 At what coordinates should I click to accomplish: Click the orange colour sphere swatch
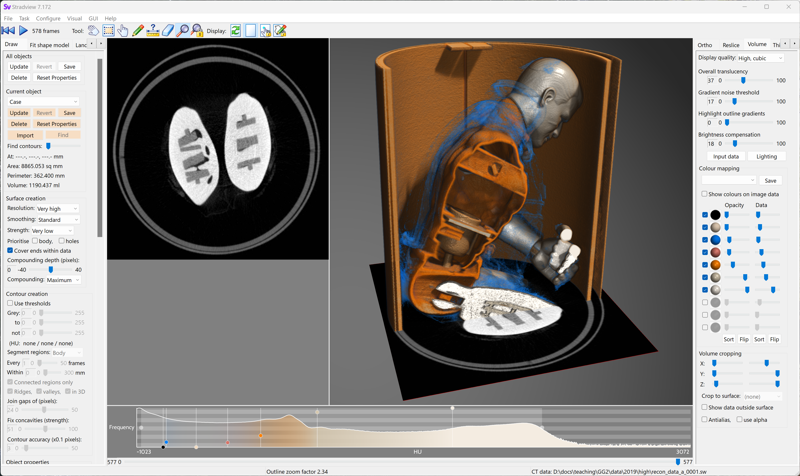pos(715,265)
